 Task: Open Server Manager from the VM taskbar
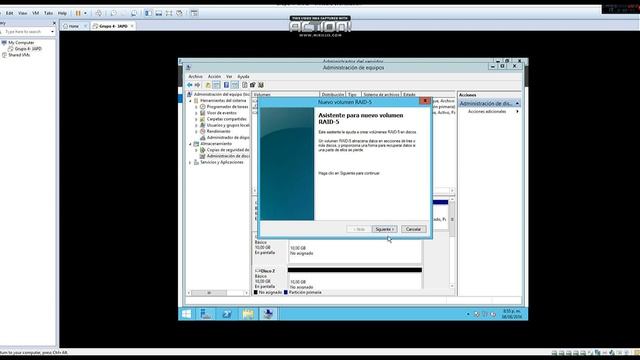206,314
